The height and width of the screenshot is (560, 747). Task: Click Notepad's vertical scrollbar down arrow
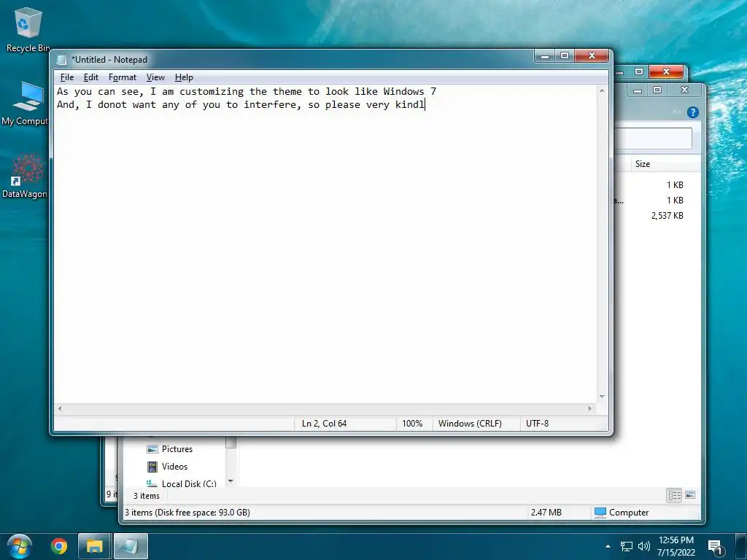click(x=602, y=397)
